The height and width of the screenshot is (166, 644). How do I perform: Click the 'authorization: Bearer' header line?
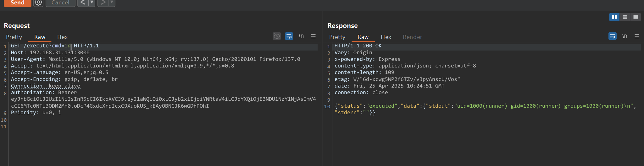coord(44,93)
